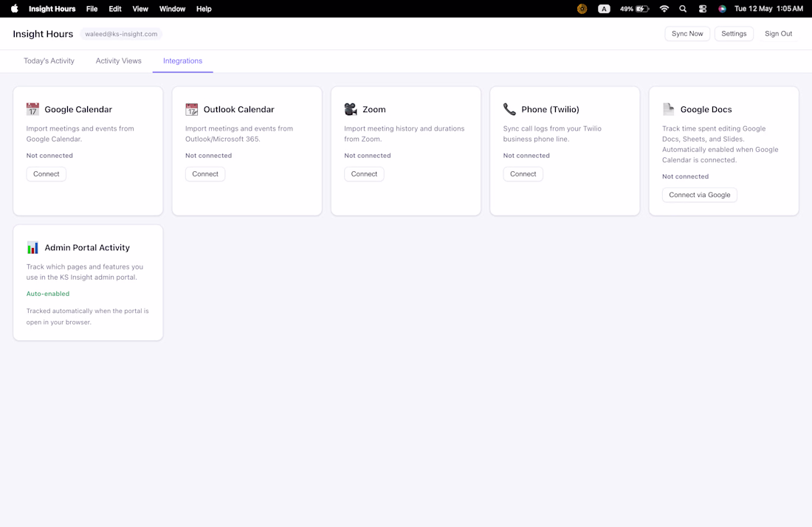
Task: Click the Auto-enabled status label
Action: 48,294
